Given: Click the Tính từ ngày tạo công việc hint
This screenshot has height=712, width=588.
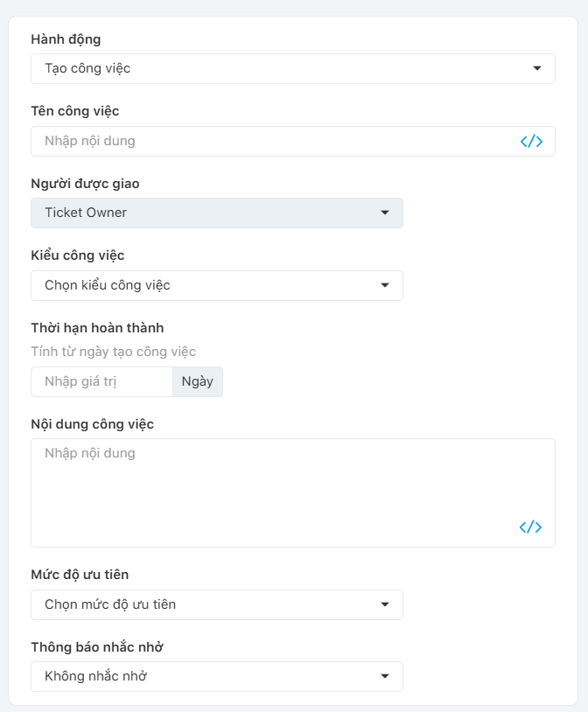Looking at the screenshot, I should (113, 352).
